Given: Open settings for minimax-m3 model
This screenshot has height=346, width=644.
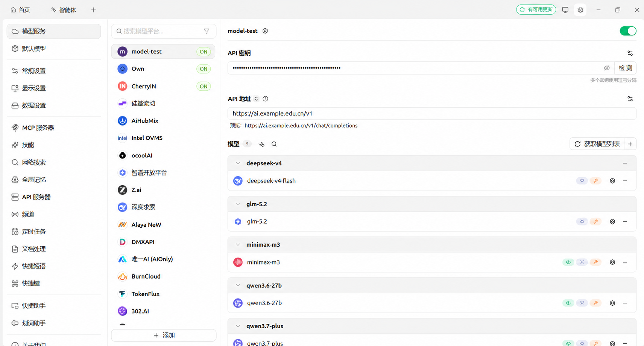Looking at the screenshot, I should point(612,262).
